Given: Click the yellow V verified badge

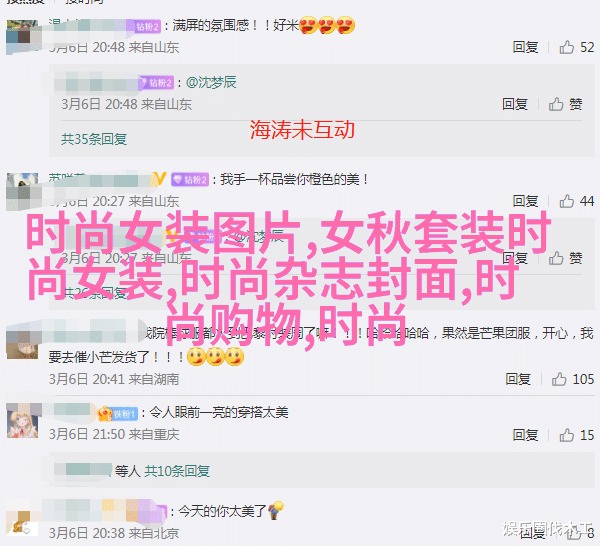Looking at the screenshot, I should click(x=160, y=179).
